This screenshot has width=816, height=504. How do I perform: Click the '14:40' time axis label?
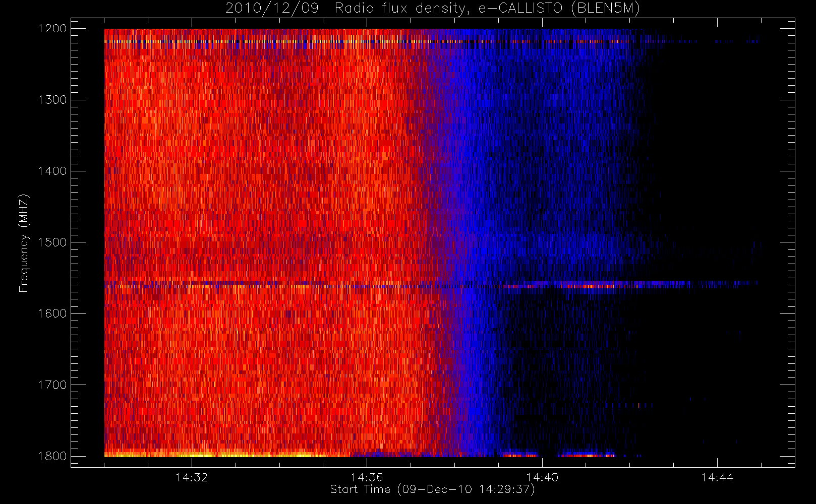[x=542, y=477]
